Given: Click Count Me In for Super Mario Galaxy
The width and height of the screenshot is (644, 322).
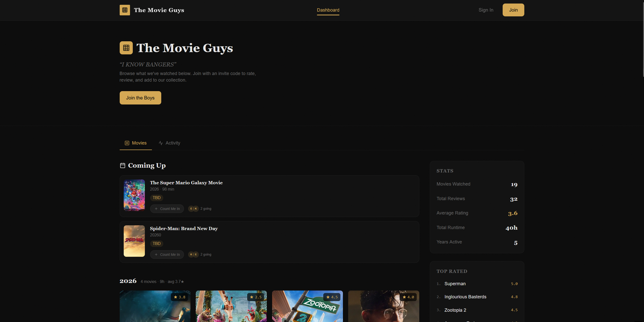Looking at the screenshot, I should click(x=167, y=209).
